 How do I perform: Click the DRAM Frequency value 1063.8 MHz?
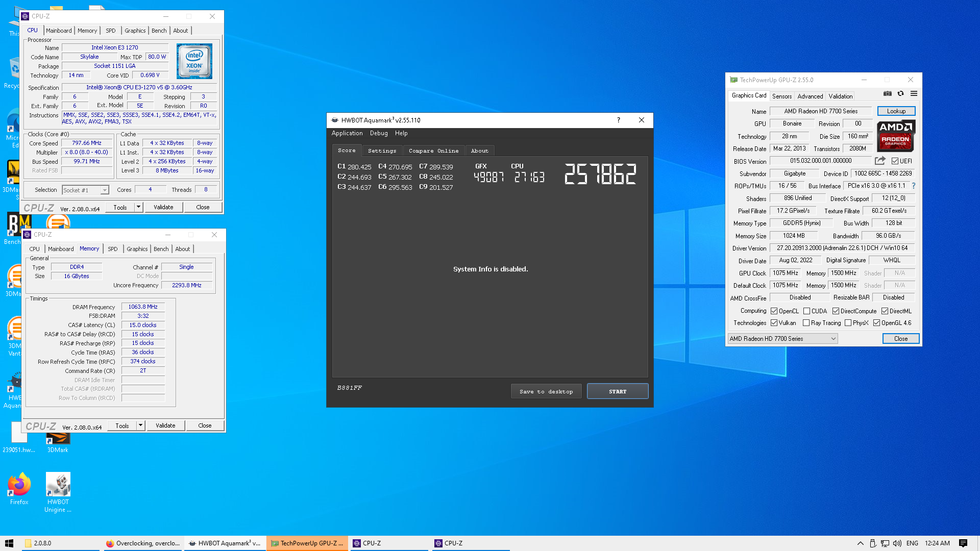click(x=143, y=307)
